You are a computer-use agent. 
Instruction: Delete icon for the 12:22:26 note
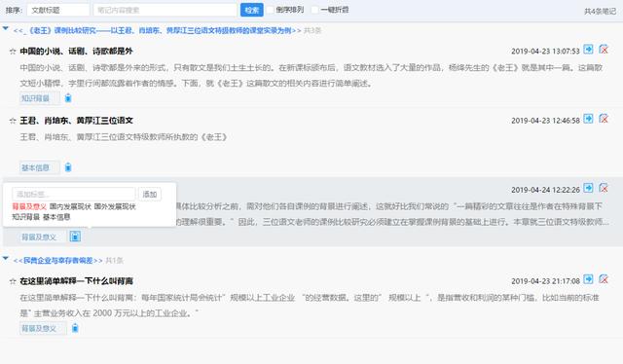604,188
